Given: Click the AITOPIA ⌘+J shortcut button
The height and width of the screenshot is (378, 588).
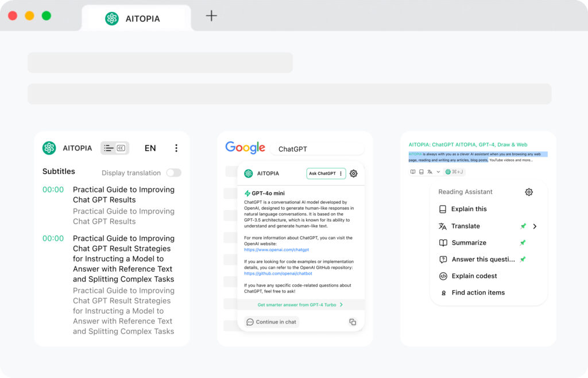Looking at the screenshot, I should (x=454, y=172).
